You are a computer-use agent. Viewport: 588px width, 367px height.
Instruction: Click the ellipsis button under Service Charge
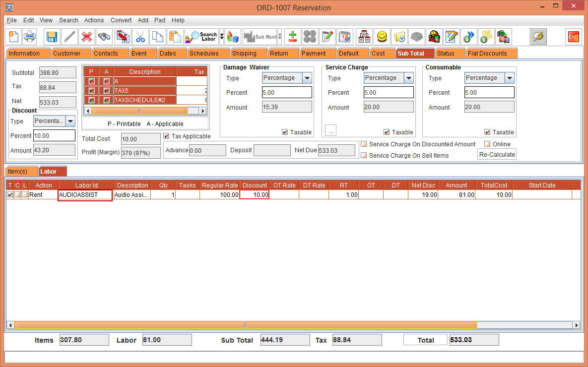coord(331,131)
